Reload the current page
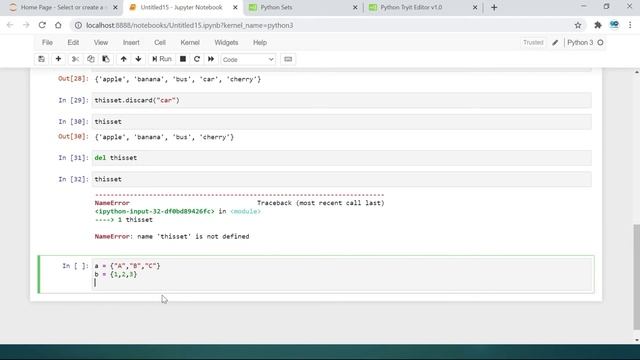Screen dimensions: 640x360 click(x=42, y=25)
